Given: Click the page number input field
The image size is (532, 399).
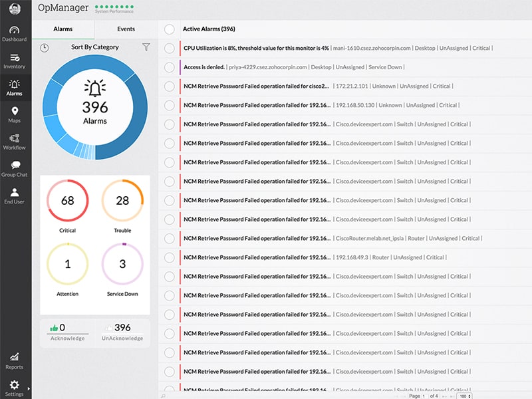Looking at the screenshot, I should tap(423, 396).
